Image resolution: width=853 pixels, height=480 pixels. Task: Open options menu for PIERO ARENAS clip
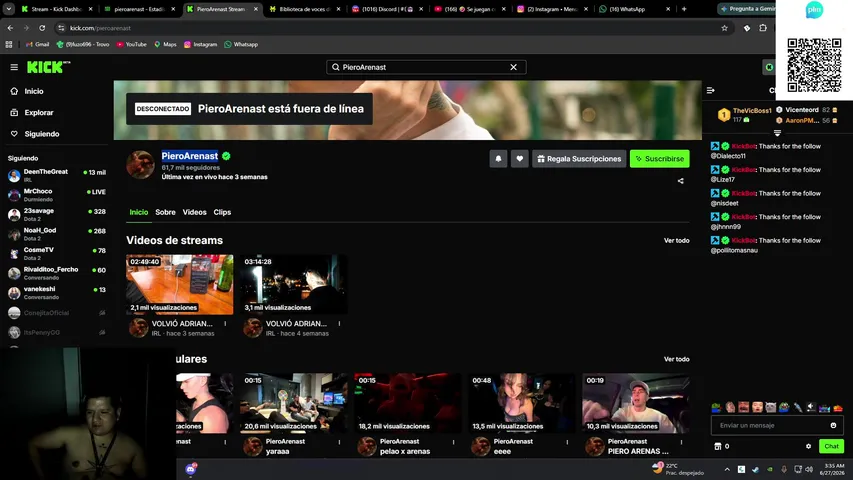tap(681, 442)
